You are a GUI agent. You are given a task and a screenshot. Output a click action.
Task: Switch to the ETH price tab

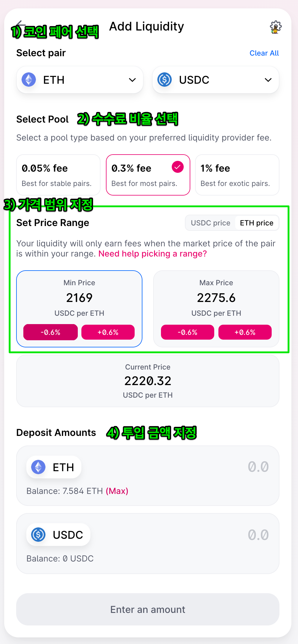coord(257,223)
